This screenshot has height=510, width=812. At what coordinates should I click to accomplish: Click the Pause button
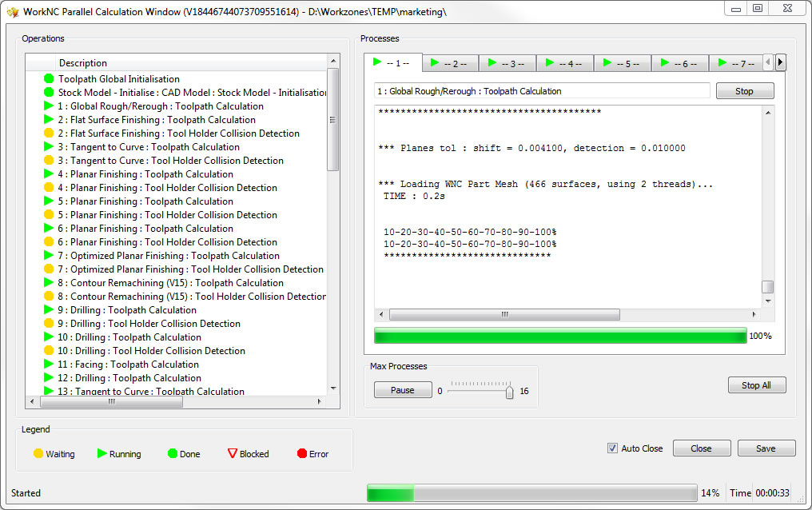[x=402, y=390]
